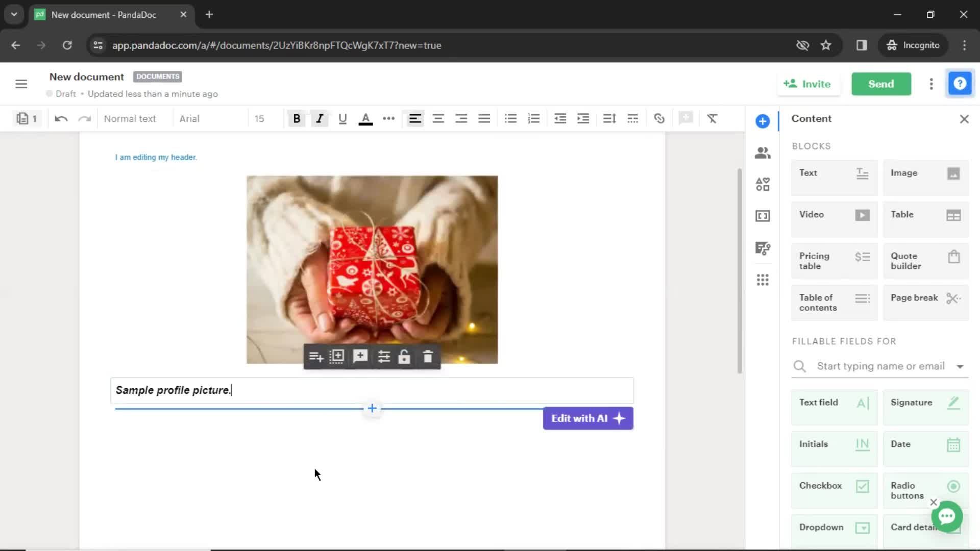Select the bulleted list icon
The image size is (980, 551).
pos(511,119)
